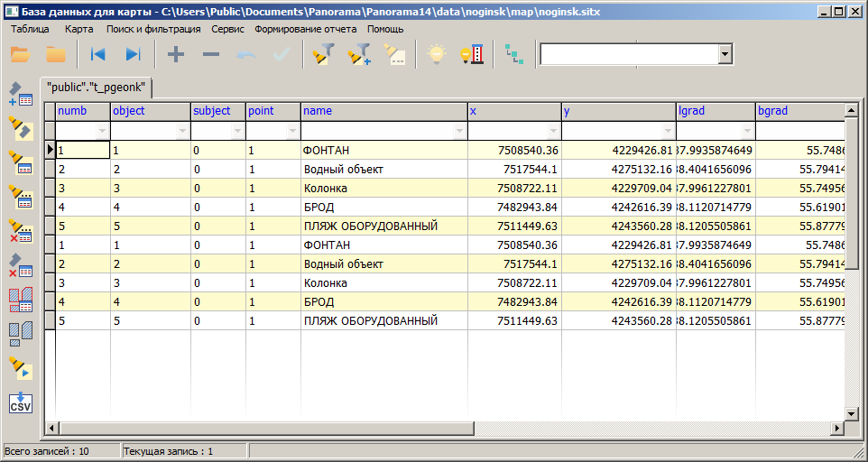Viewport: 868px width, 462px height.
Task: Click the CSV export icon
Action: point(20,402)
